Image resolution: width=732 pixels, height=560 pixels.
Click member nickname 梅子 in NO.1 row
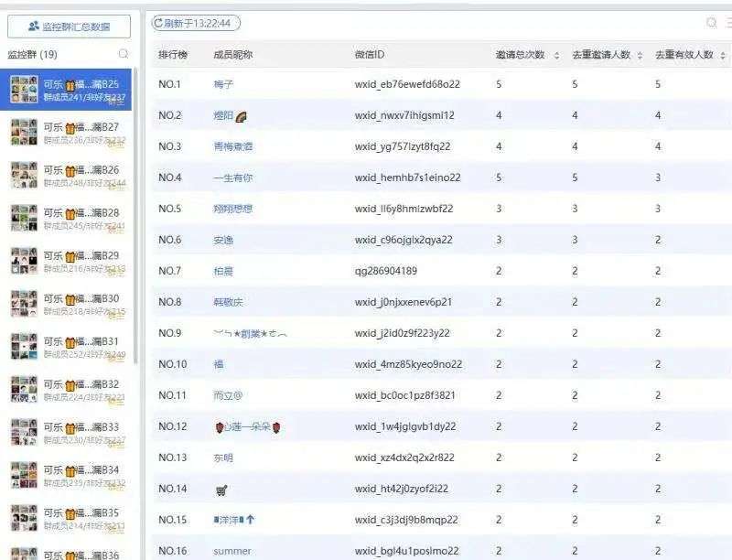pyautogui.click(x=223, y=84)
